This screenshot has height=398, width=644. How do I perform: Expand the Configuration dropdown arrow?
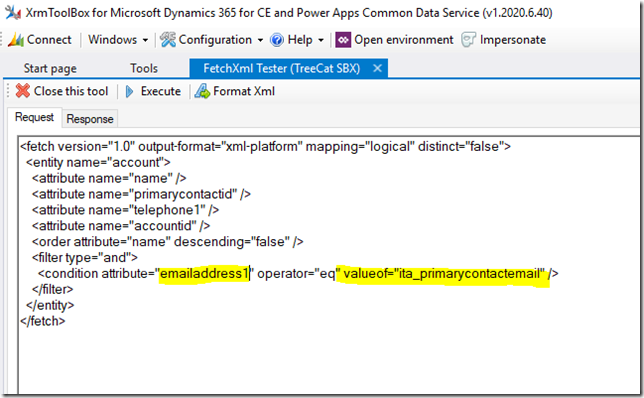(x=260, y=40)
